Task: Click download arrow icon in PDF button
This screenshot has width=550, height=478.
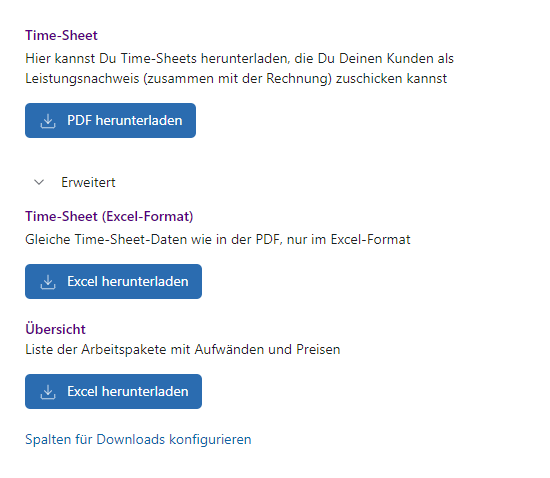Action: 48,121
